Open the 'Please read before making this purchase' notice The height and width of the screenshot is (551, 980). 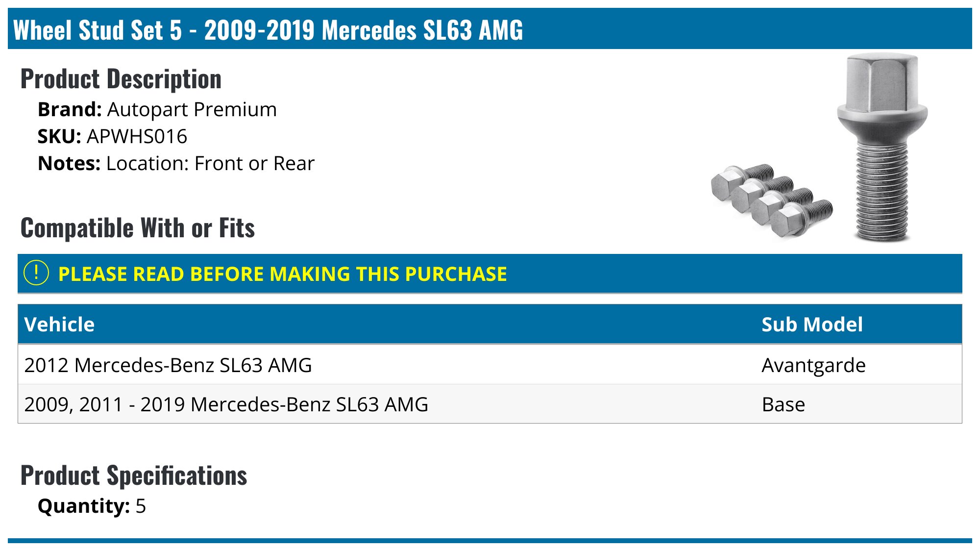click(x=282, y=274)
